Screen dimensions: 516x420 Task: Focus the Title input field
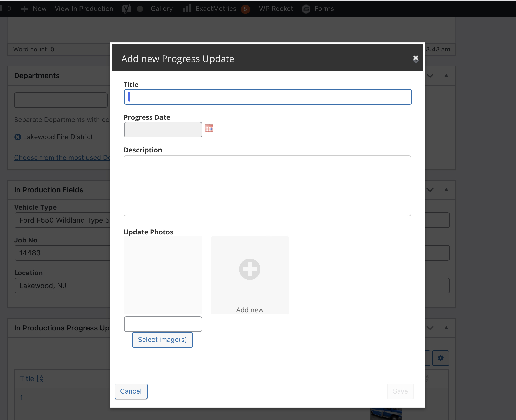268,97
